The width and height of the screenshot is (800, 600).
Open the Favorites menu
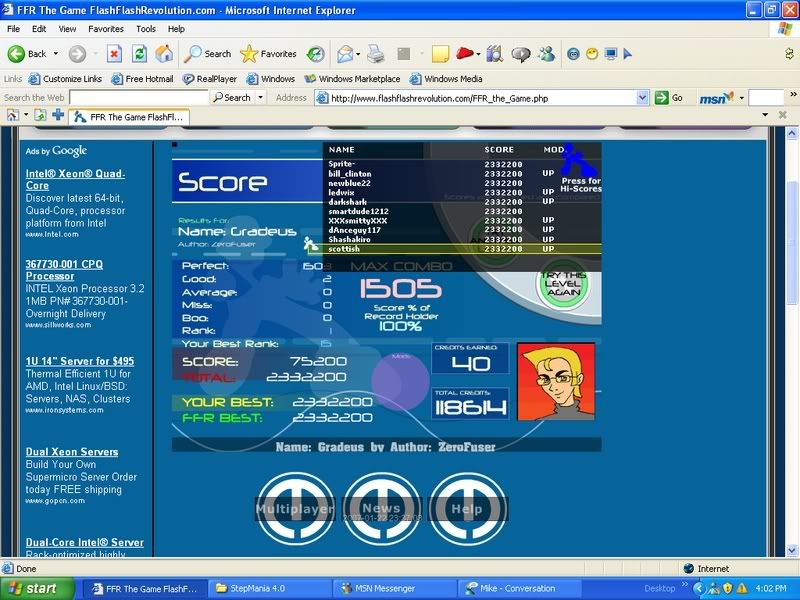106,29
